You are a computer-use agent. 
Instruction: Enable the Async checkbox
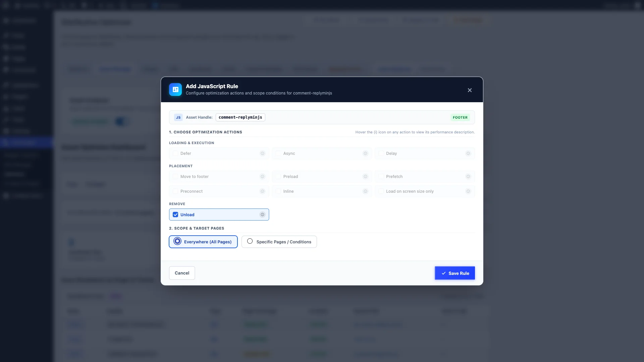tap(278, 154)
